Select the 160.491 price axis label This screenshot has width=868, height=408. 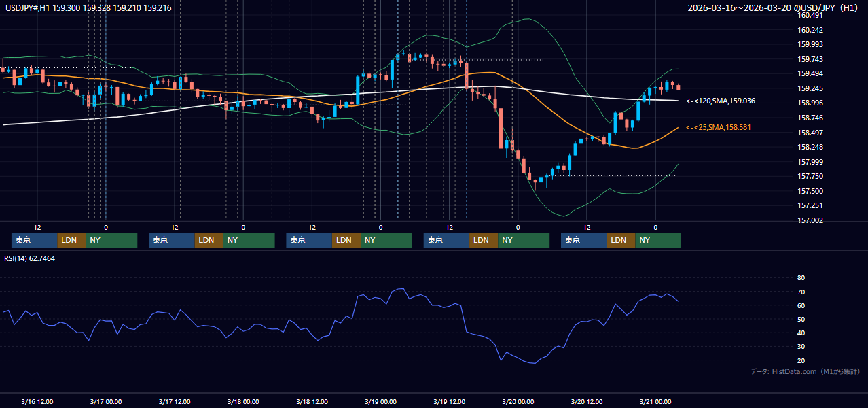click(x=810, y=15)
